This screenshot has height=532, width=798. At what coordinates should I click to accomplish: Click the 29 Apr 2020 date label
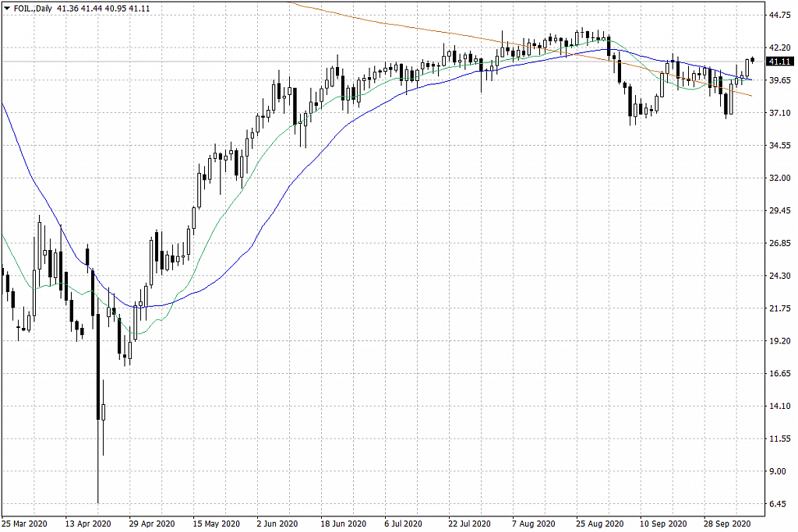(152, 523)
